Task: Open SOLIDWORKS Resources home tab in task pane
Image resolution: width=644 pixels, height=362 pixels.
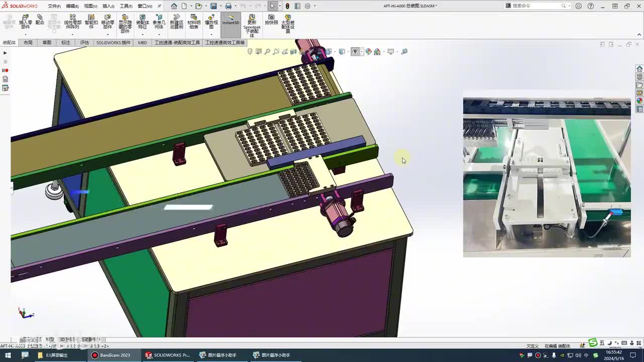Action: point(639,69)
